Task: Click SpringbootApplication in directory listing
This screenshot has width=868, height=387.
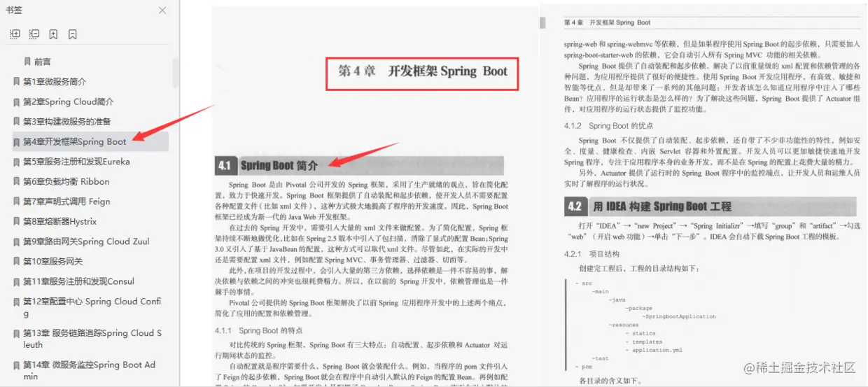Action: click(x=680, y=316)
